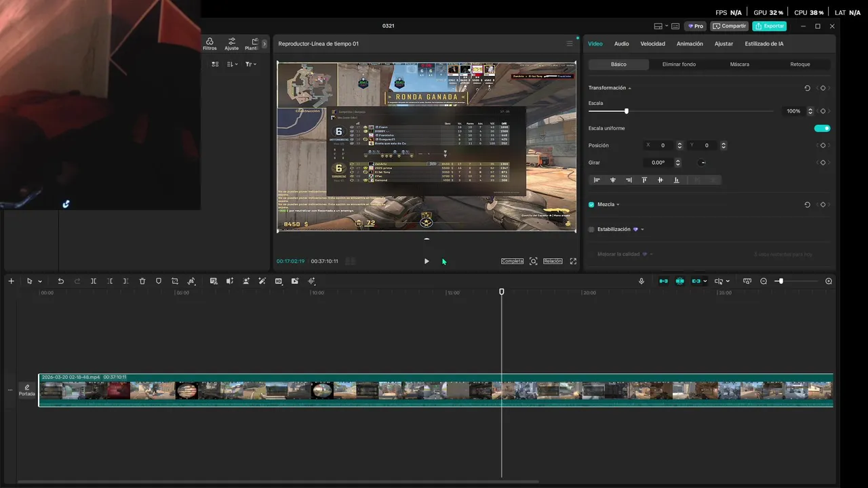Align clip to horizontal center
The image size is (868, 488).
(x=613, y=180)
